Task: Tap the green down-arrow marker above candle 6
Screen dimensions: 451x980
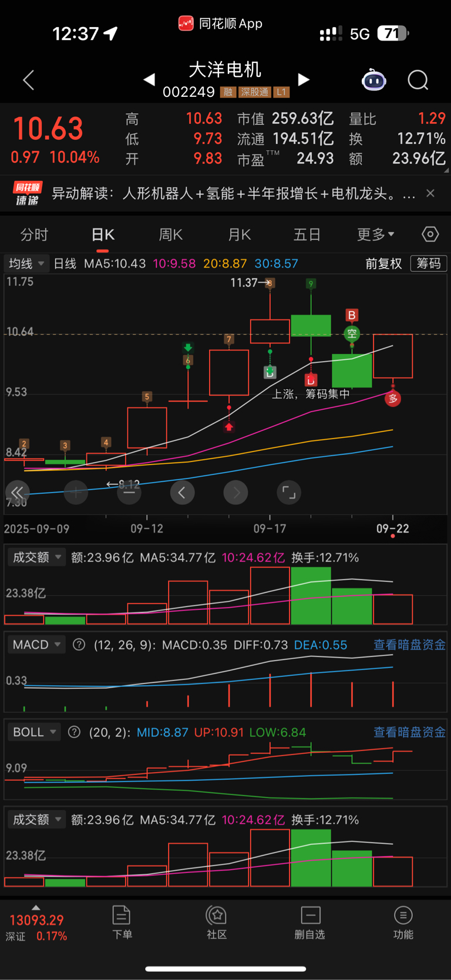Action: pyautogui.click(x=188, y=348)
